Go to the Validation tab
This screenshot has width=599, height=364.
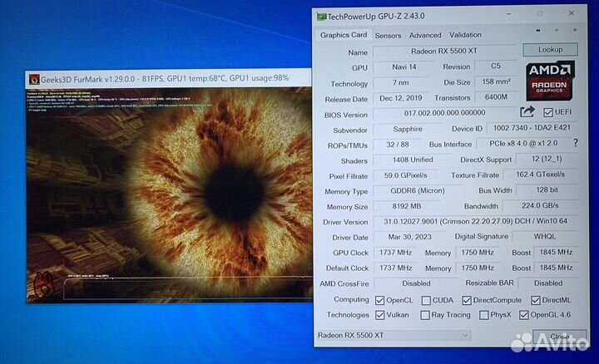coord(465,35)
